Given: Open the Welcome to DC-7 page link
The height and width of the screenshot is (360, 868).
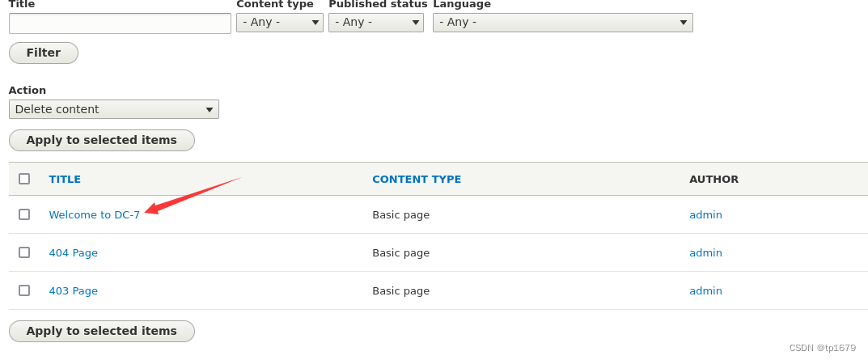Looking at the screenshot, I should pyautogui.click(x=95, y=215).
